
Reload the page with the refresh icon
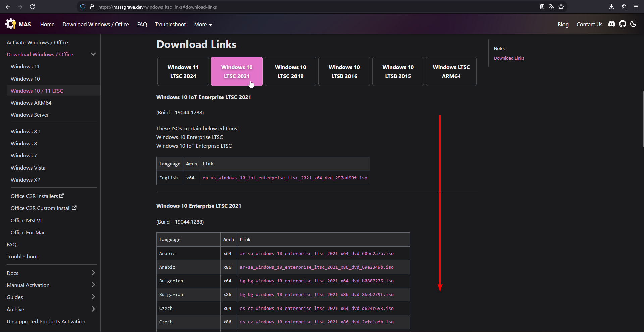(x=32, y=7)
